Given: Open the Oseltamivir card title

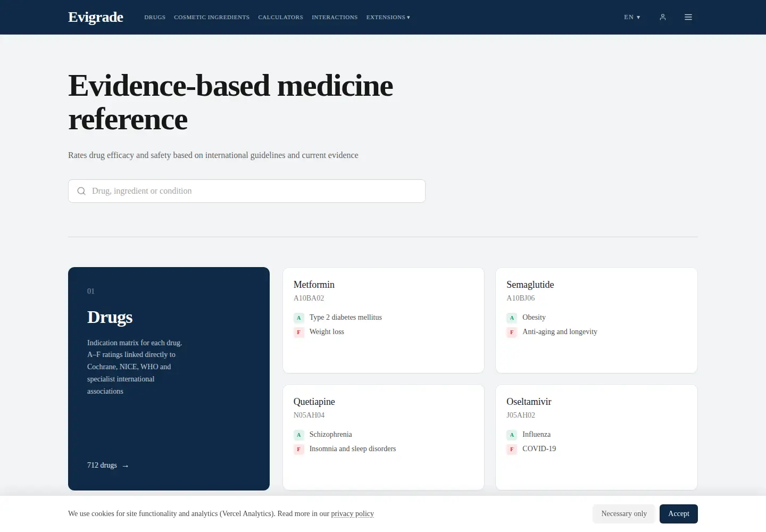Looking at the screenshot, I should coord(529,402).
